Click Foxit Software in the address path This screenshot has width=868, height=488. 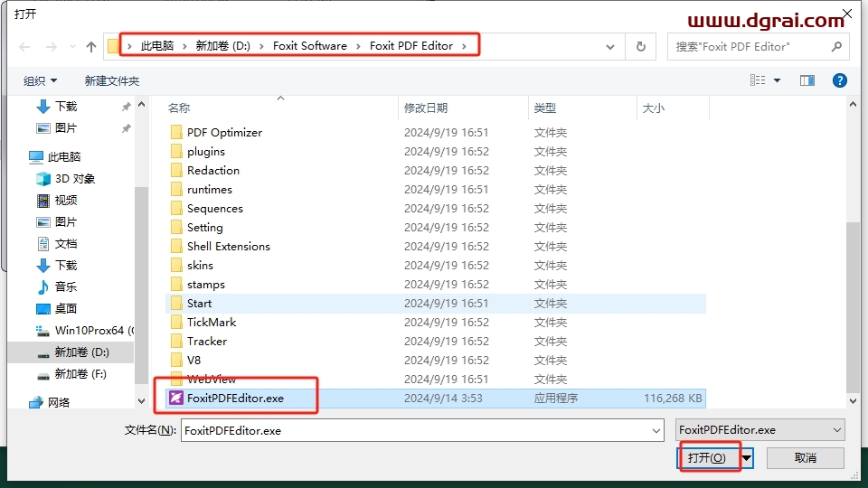click(310, 46)
